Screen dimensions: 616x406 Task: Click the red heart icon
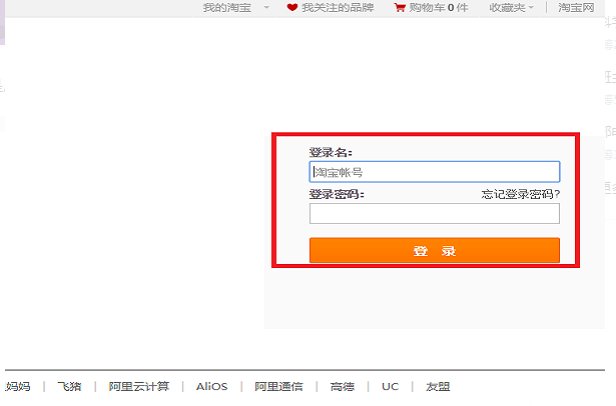tap(292, 7)
